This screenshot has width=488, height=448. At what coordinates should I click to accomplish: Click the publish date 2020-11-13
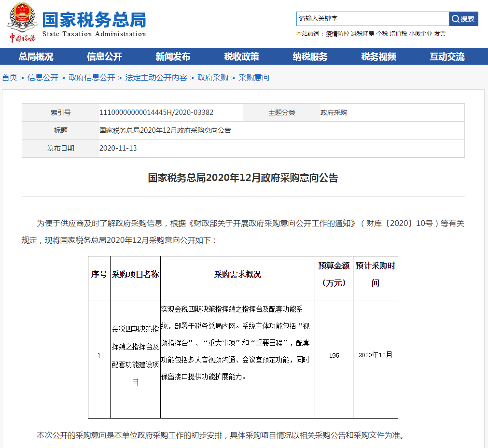tap(118, 148)
